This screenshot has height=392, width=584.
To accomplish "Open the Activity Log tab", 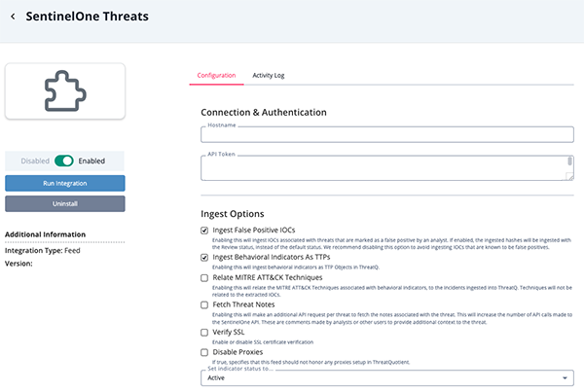I will [x=269, y=75].
